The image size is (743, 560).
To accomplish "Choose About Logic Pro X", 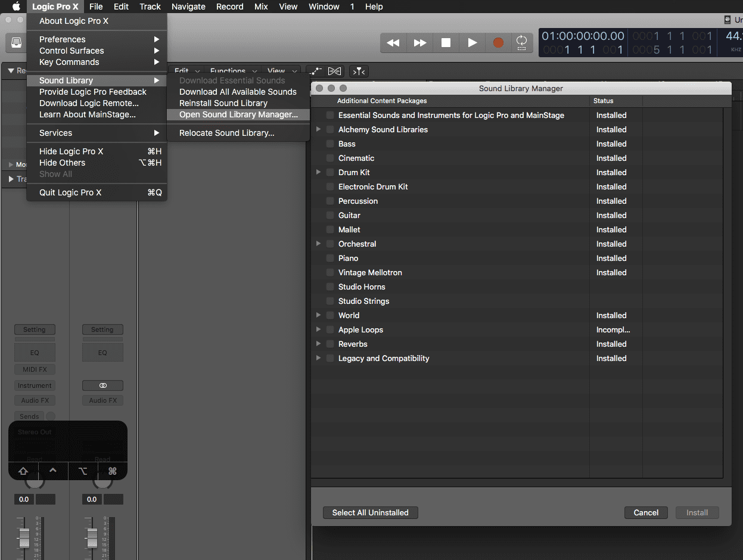I will pos(97,21).
